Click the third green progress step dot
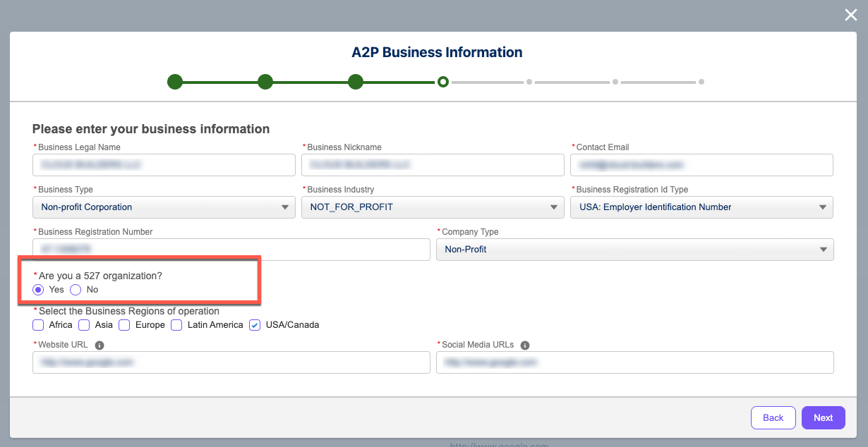 tap(356, 82)
